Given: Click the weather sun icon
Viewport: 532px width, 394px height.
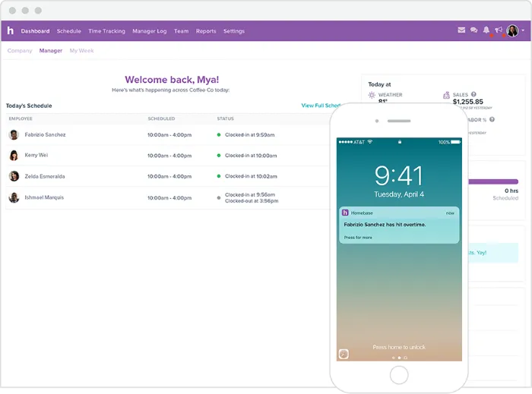Looking at the screenshot, I should (x=372, y=96).
